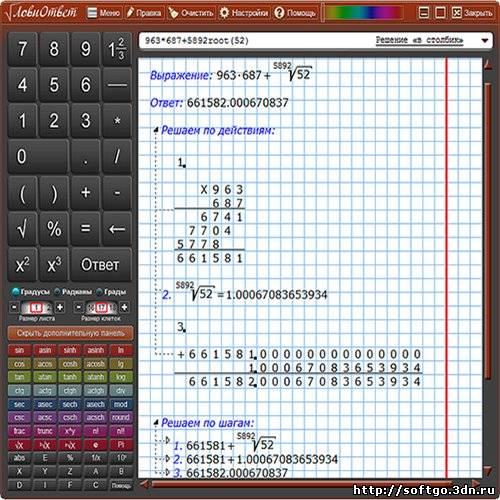This screenshot has height=500, width=500.
Task: Click the Ответ button
Action: point(101,265)
